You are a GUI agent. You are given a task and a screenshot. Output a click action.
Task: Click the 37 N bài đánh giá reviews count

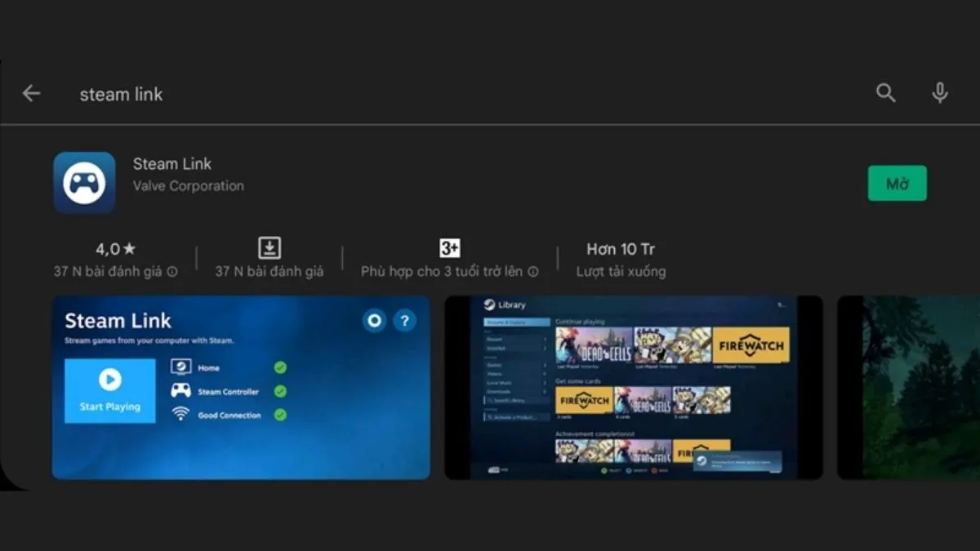(x=269, y=271)
